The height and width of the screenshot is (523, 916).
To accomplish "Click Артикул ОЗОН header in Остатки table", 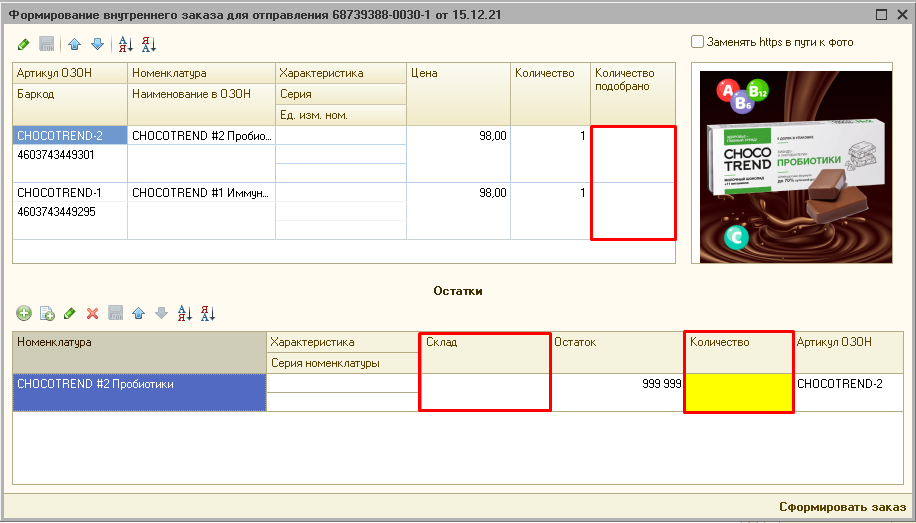I will pyautogui.click(x=850, y=353).
